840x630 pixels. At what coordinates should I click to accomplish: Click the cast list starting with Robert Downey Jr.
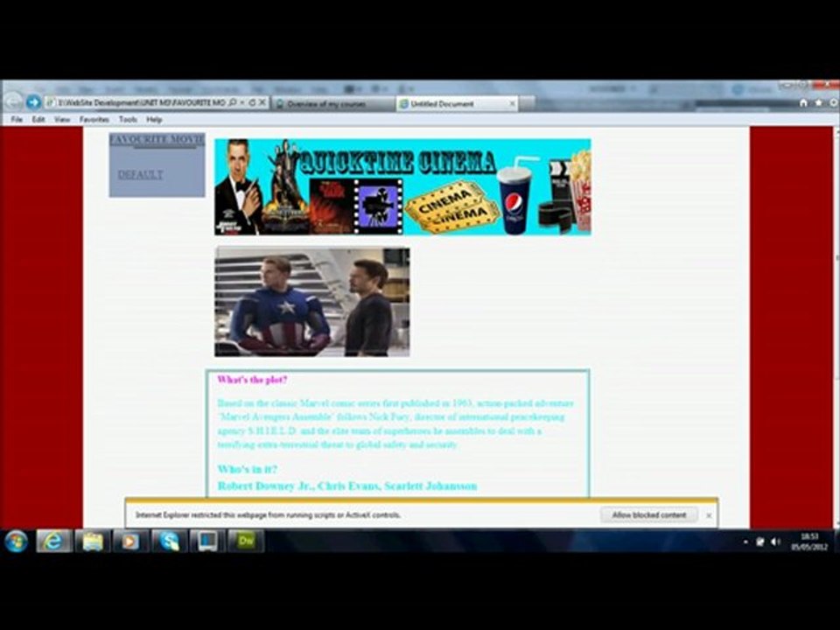(347, 486)
